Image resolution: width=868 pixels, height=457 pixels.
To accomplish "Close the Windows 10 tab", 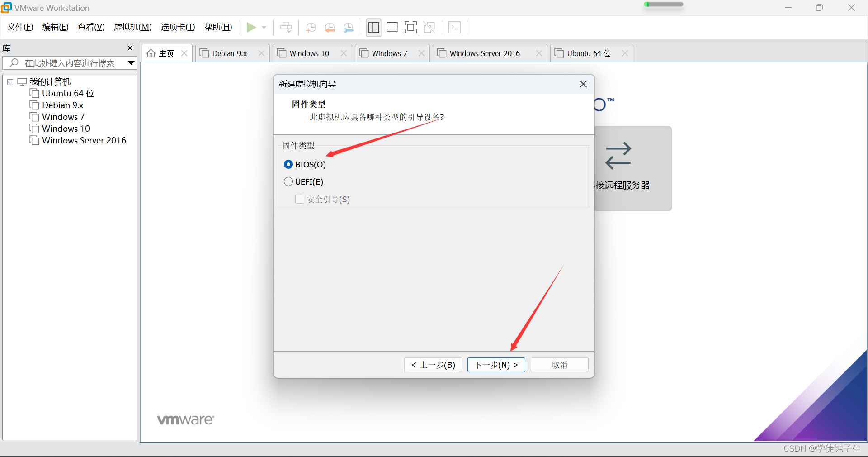I will tap(344, 53).
